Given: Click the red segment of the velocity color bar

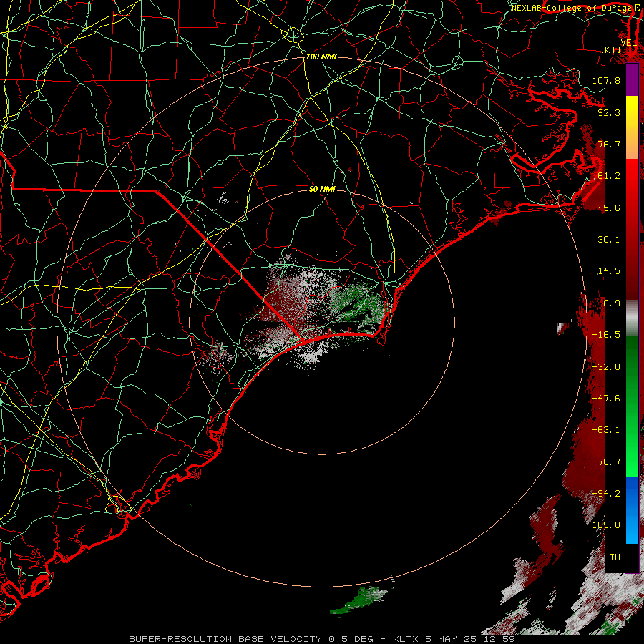Looking at the screenshot, I should tap(632, 230).
